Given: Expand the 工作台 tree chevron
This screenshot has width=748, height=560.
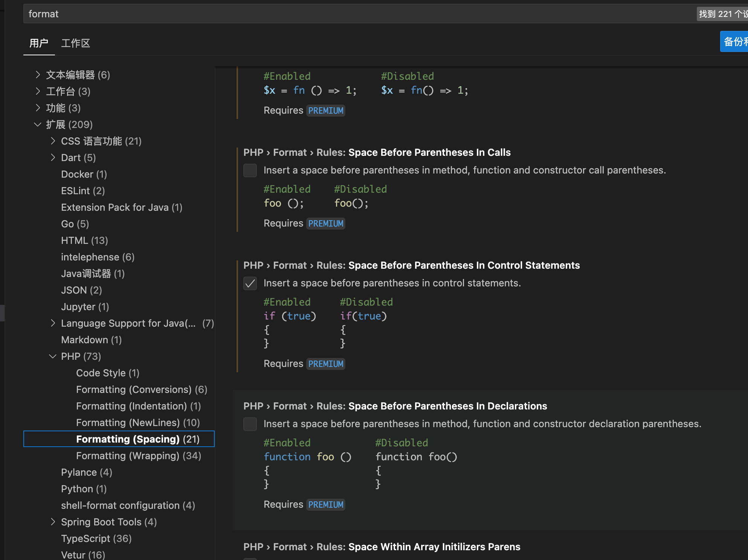Looking at the screenshot, I should (x=38, y=91).
